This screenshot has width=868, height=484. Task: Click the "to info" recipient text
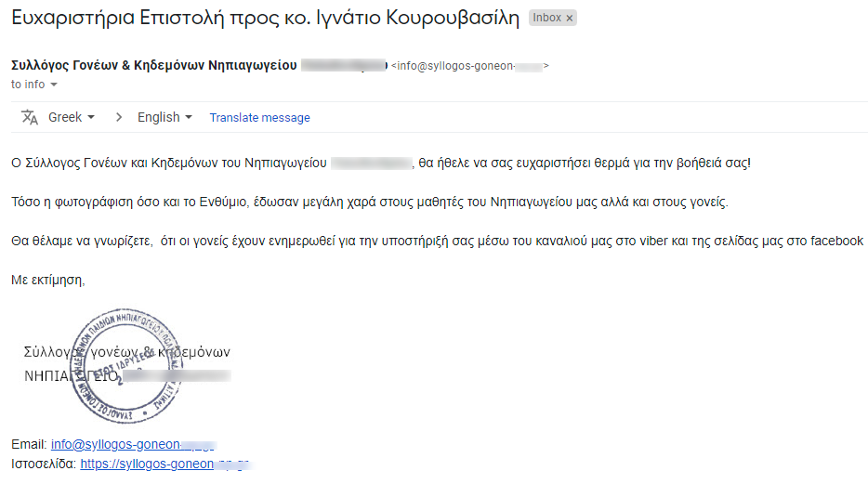pos(28,85)
